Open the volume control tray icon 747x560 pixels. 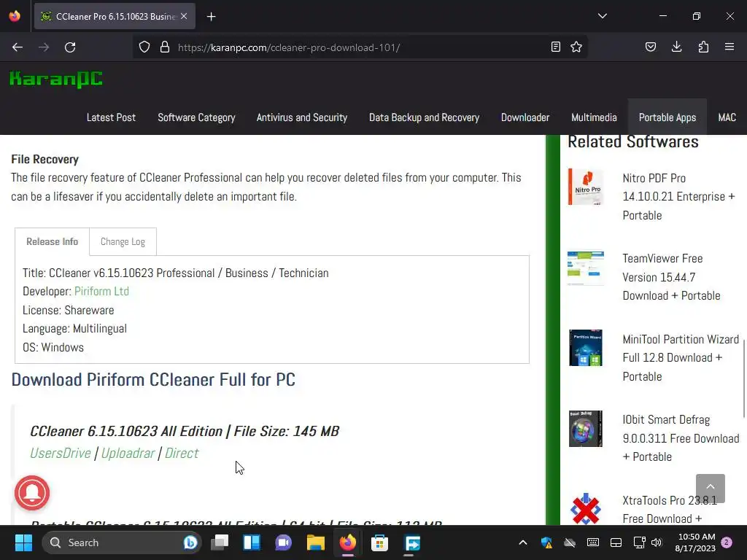click(x=657, y=542)
